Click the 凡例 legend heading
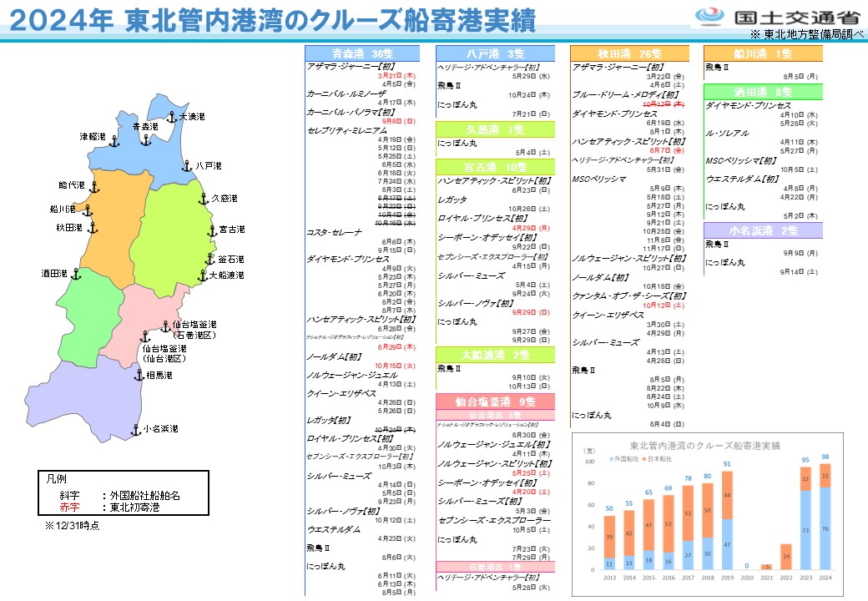Screen dimensions: 868x601 [x=57, y=479]
